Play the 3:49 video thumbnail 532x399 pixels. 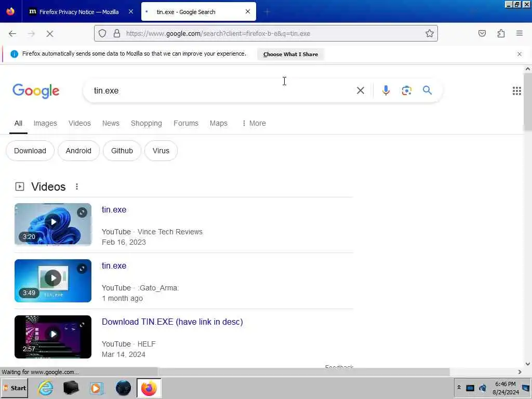[x=53, y=281]
